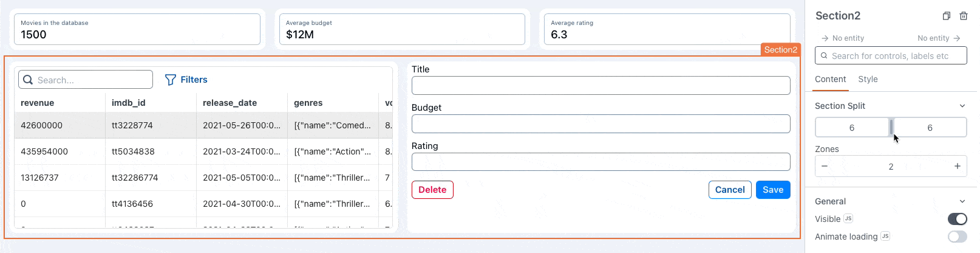Focus the Rating input field
980x253 pixels.
tap(601, 162)
